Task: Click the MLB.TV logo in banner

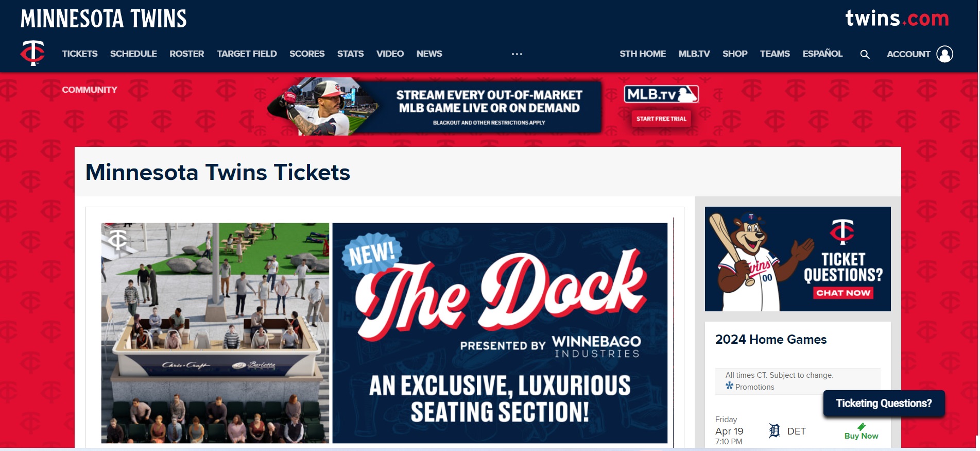Action: click(661, 94)
